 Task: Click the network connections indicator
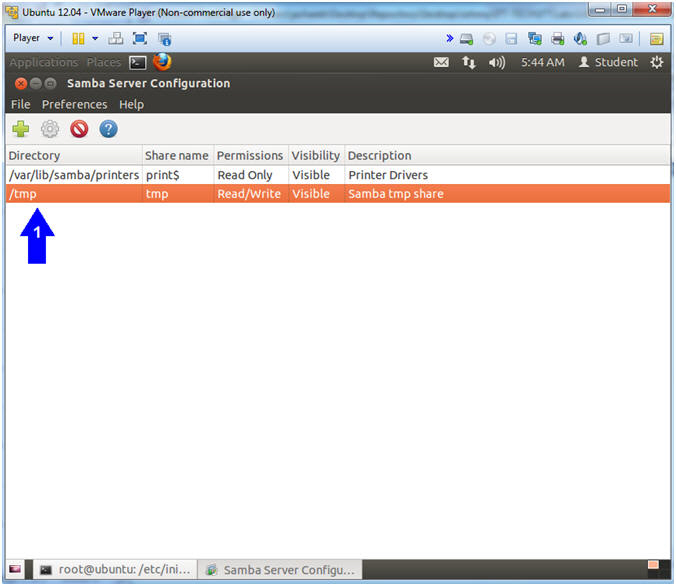pos(469,63)
